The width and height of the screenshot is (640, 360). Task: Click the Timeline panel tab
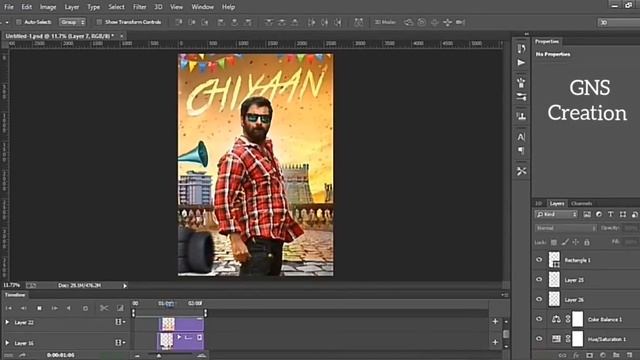[x=15, y=295]
